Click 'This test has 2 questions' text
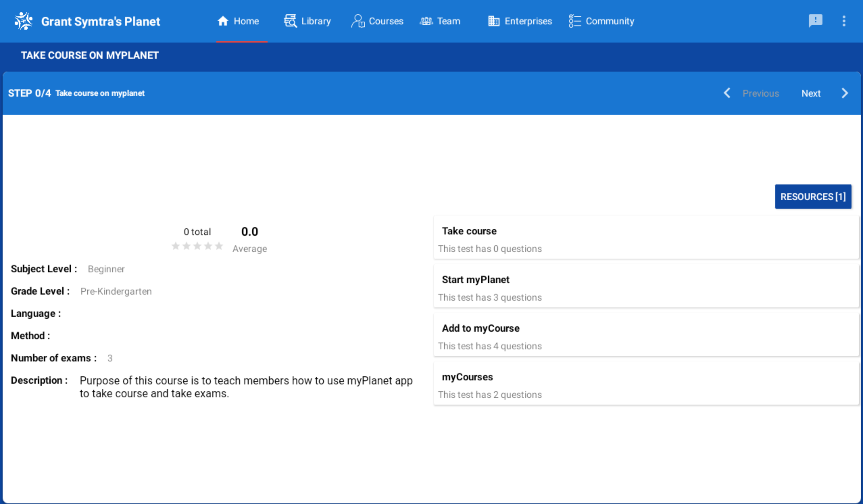Image resolution: width=863 pixels, height=504 pixels. (490, 395)
